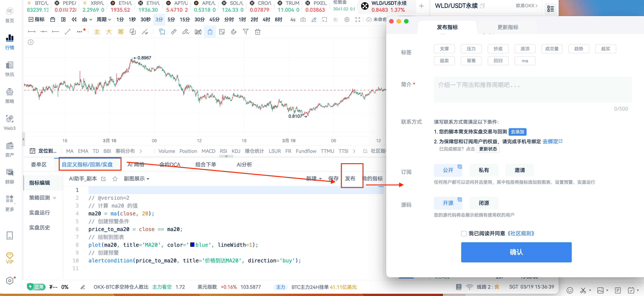This screenshot has width=644, height=296.
Task: Open the 组合下单 tab
Action: pyautogui.click(x=206, y=164)
